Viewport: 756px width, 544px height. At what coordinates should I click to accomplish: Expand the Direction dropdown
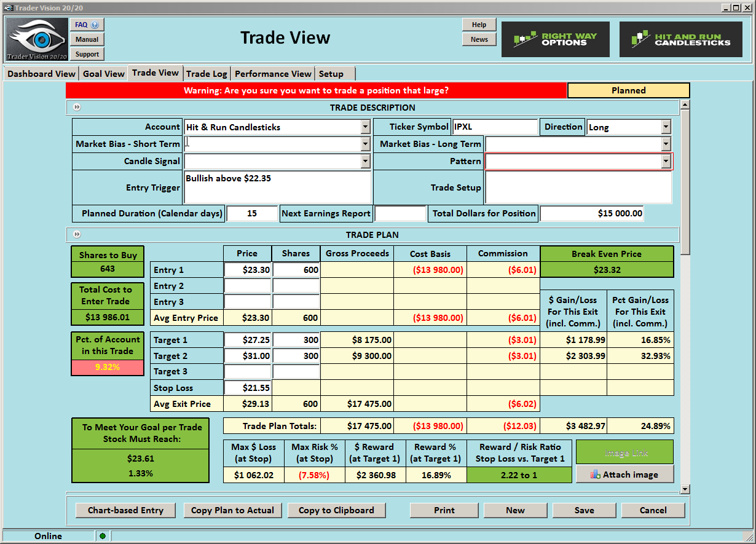[666, 127]
